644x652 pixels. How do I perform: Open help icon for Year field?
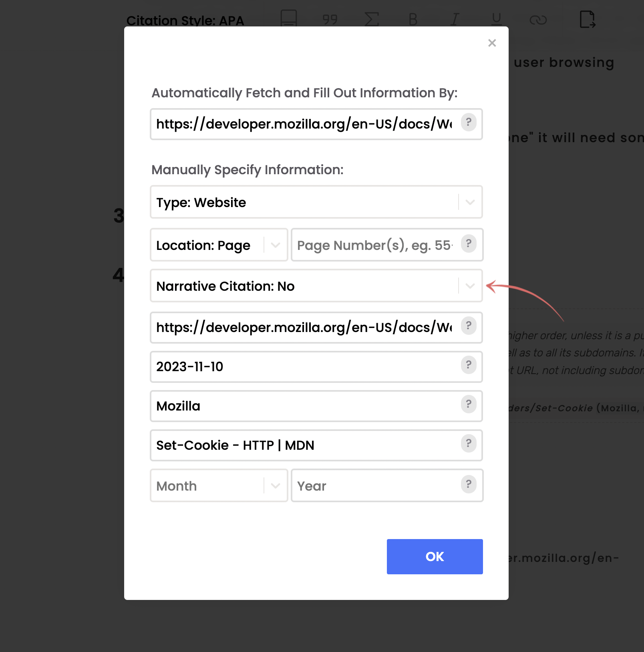point(469,484)
